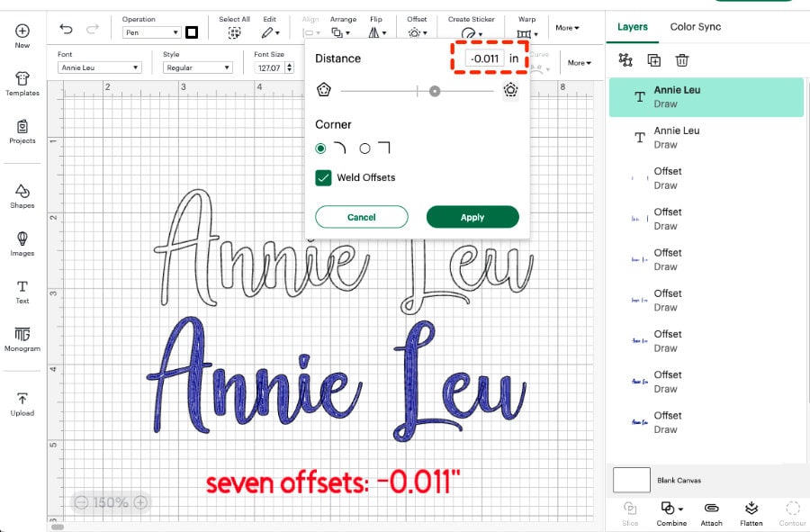Zoom in with the plus button
This screenshot has height=532, width=810.
(140, 502)
